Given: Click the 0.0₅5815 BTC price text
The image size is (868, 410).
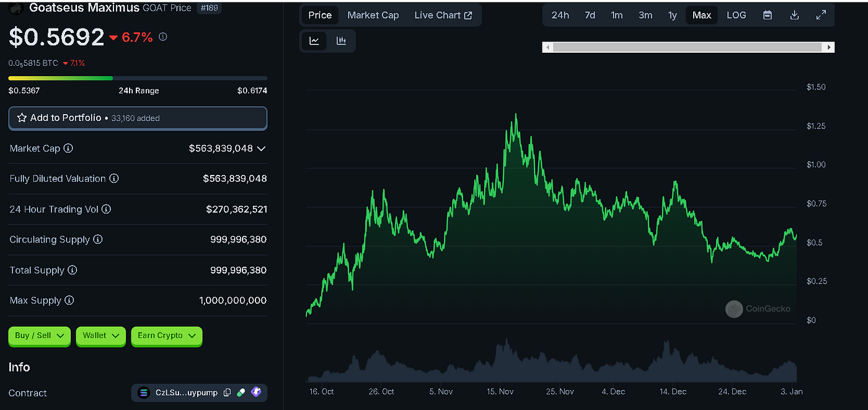Looking at the screenshot, I should pyautogui.click(x=33, y=63).
